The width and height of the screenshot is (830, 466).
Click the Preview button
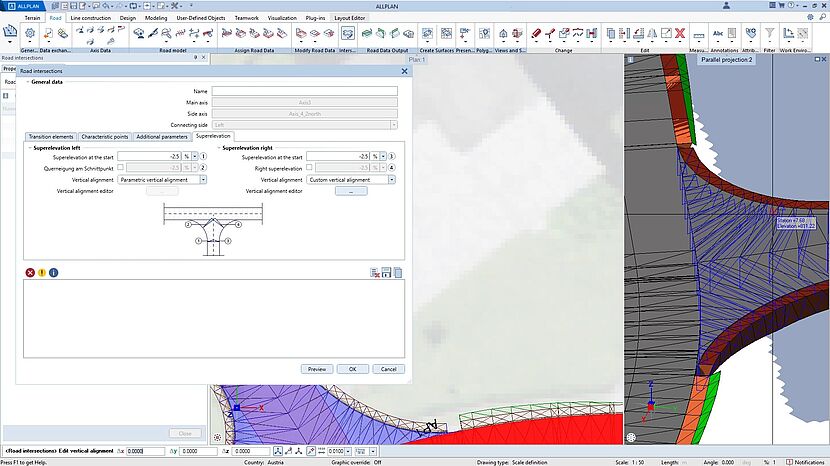[316, 369]
